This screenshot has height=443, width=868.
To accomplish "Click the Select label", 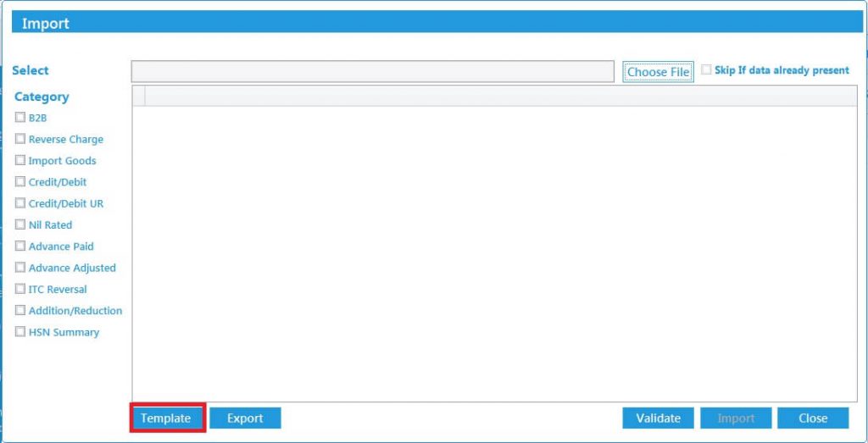I will (31, 70).
